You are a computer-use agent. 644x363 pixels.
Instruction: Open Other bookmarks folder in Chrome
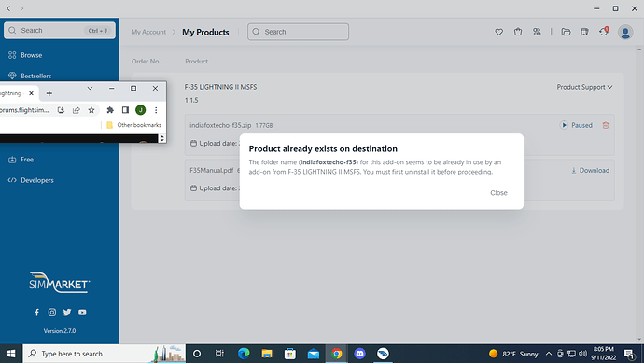(133, 125)
